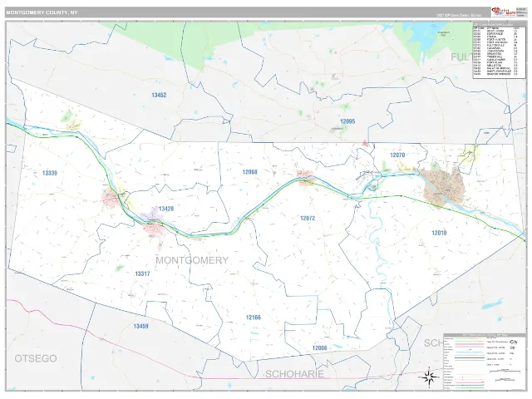
Task: Select ZIP code label 12072
Action: (x=308, y=218)
